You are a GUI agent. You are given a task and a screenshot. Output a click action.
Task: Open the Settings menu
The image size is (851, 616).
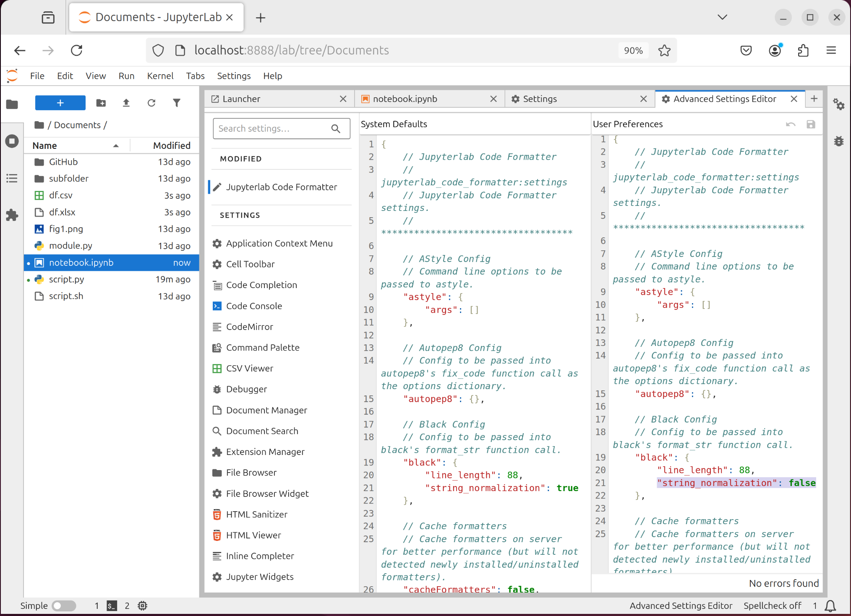234,76
